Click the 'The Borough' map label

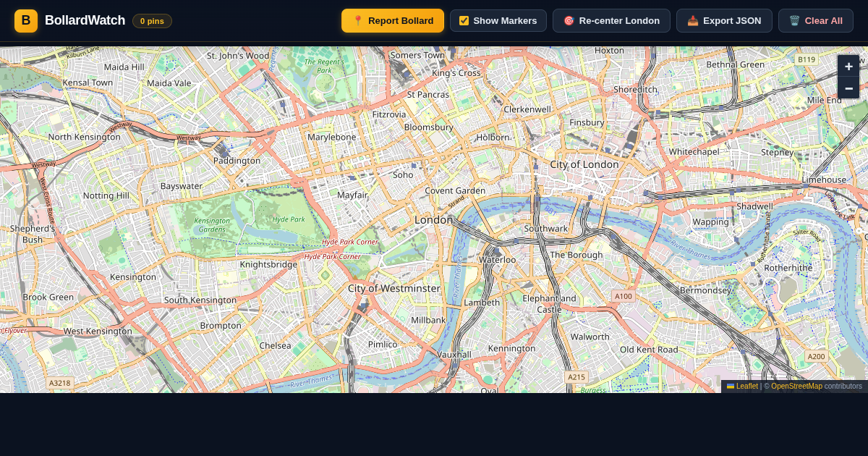click(x=576, y=255)
